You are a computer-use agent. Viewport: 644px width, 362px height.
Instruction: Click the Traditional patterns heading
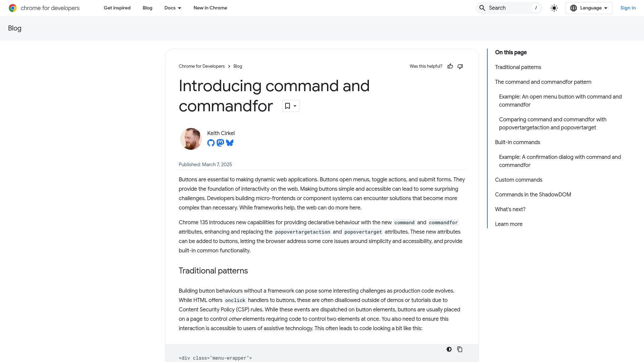[x=213, y=271]
